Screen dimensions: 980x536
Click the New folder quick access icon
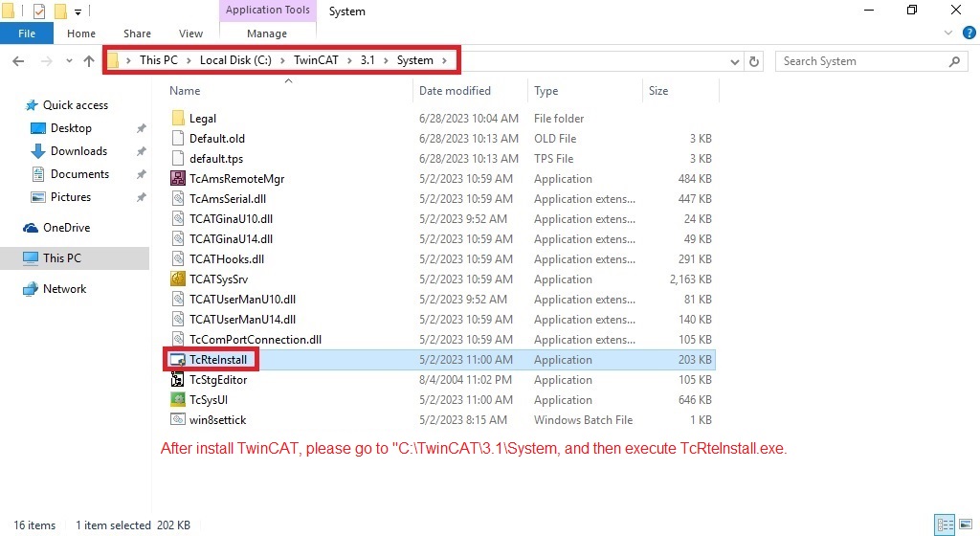(x=60, y=11)
